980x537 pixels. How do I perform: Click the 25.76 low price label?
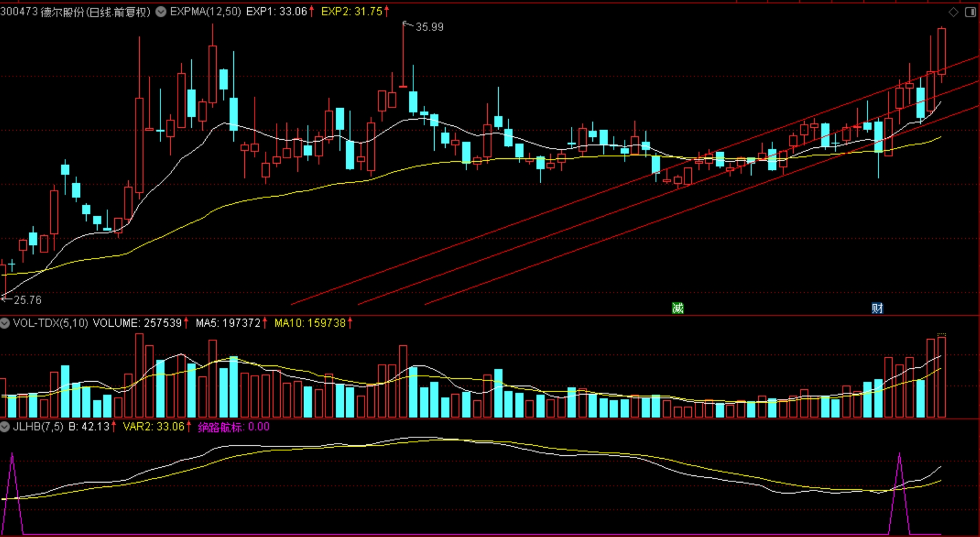click(27, 300)
